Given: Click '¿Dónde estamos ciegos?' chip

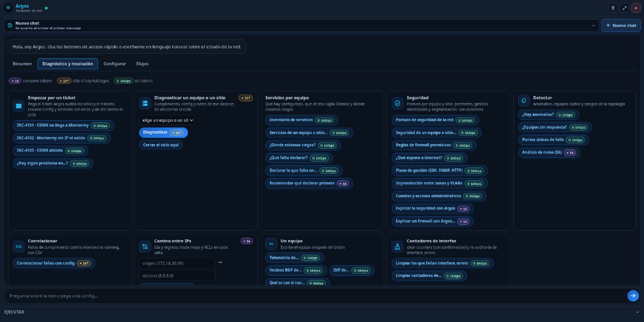Looking at the screenshot, I should [303, 145].
